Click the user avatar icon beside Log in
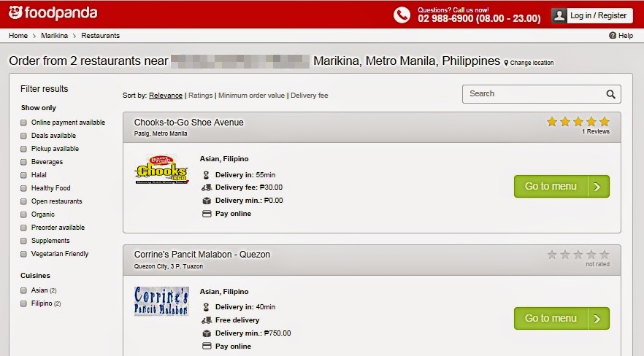This screenshot has width=644, height=356. (559, 15)
